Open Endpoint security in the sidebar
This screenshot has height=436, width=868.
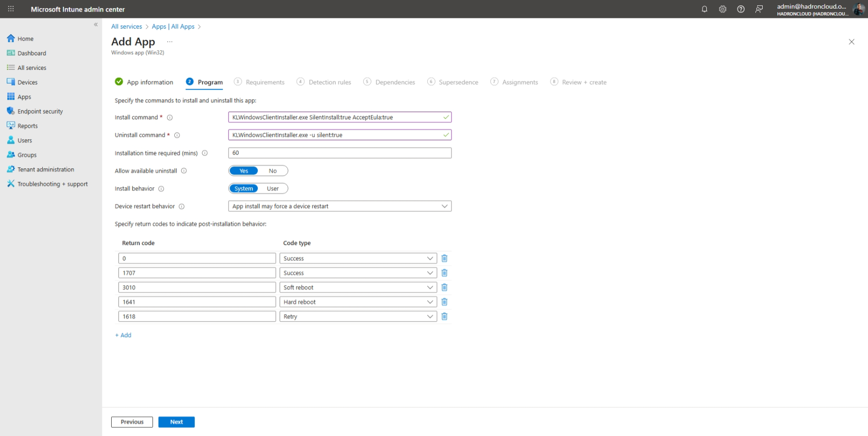tap(40, 112)
